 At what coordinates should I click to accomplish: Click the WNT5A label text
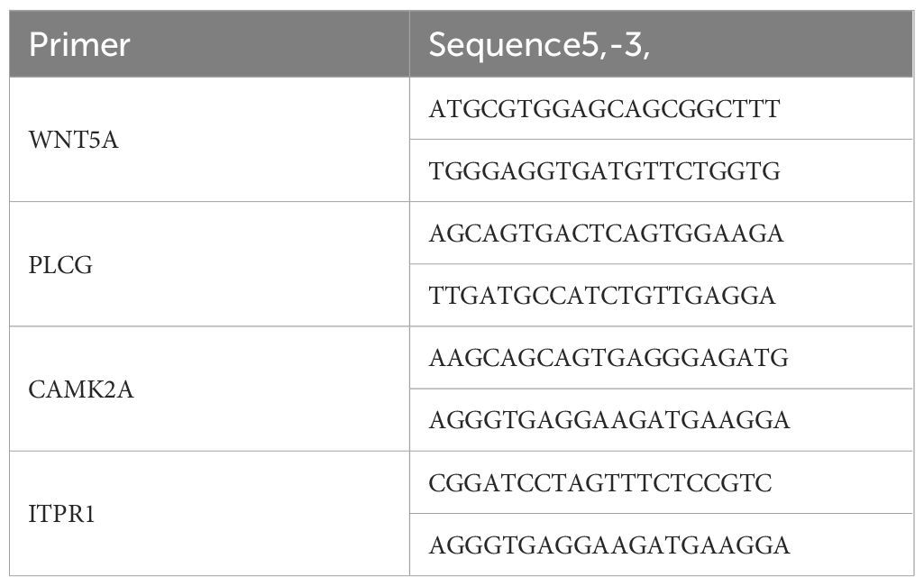tap(73, 140)
